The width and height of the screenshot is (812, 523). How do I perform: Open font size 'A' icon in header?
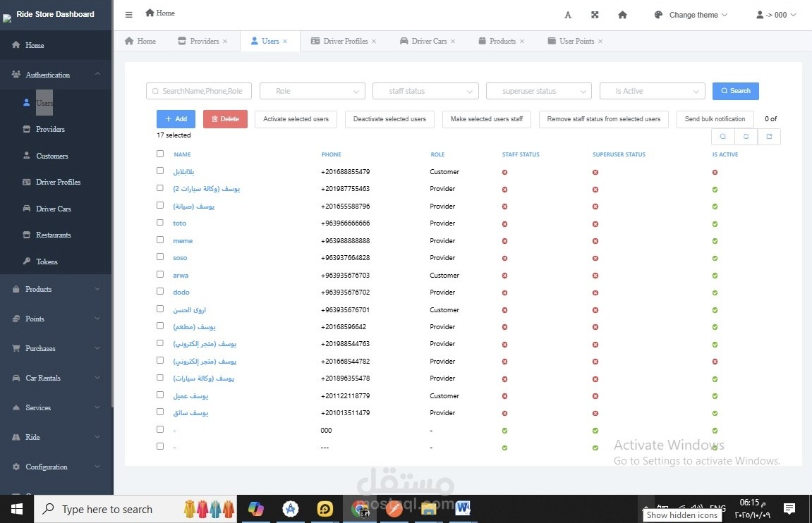[568, 15]
